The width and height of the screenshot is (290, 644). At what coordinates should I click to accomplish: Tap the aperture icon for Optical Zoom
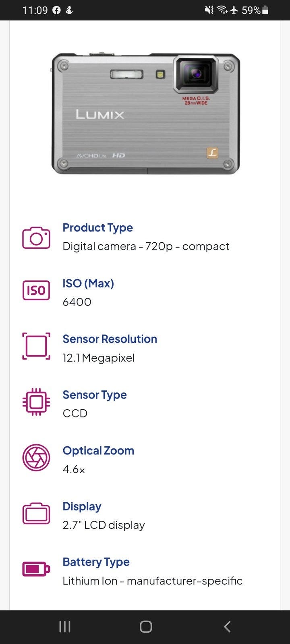pos(36,458)
